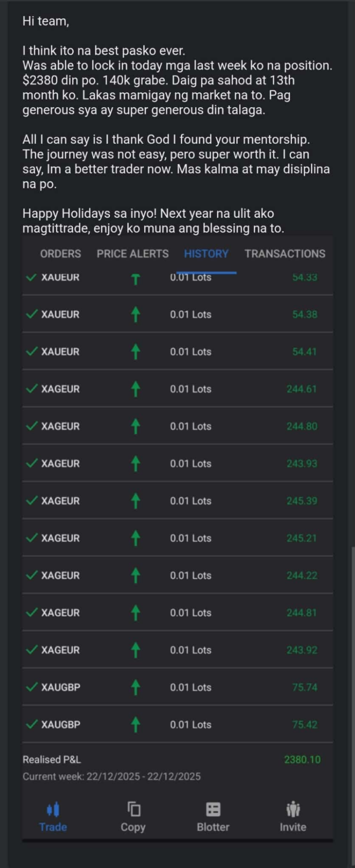Click up arrow on XAGEUR 245.39 row
The height and width of the screenshot is (868, 355).
point(135,501)
